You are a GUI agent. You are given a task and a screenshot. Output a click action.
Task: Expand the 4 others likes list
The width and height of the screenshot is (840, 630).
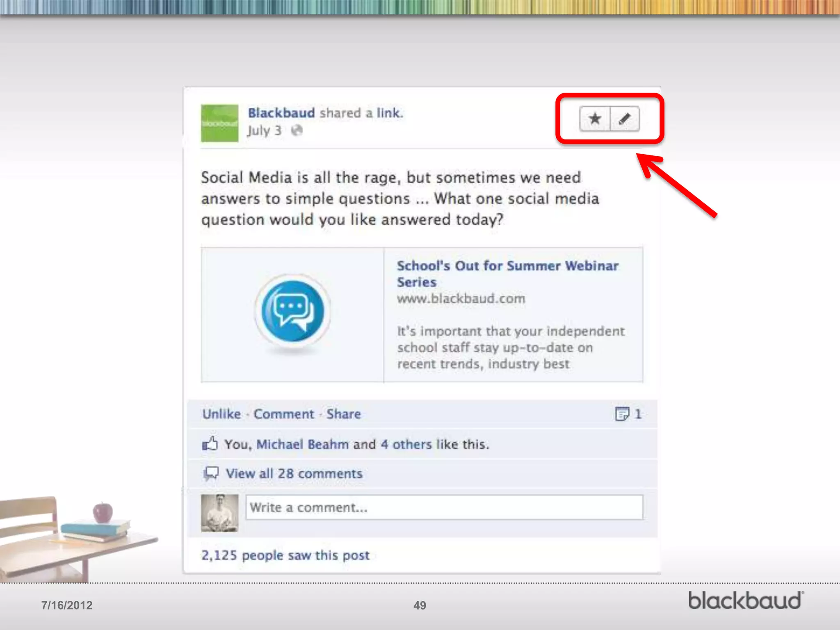pyautogui.click(x=406, y=444)
